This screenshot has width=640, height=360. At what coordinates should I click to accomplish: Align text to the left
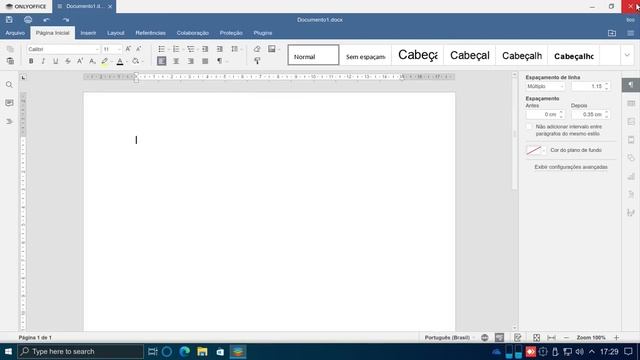click(162, 61)
